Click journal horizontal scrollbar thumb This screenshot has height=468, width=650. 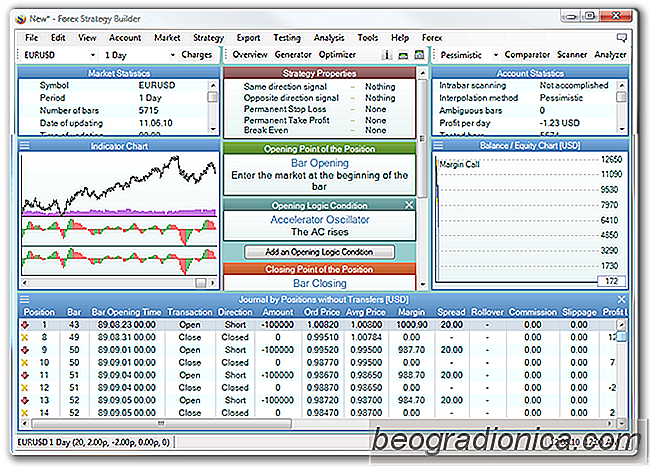(162, 424)
